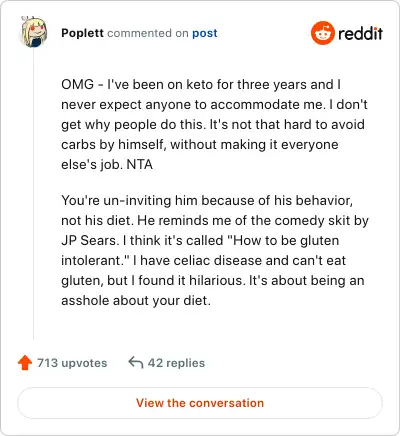Click the "42 replies" count text
400x436 pixels.
click(176, 363)
